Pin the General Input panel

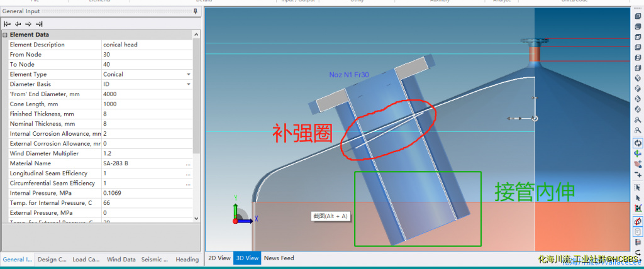(x=196, y=11)
